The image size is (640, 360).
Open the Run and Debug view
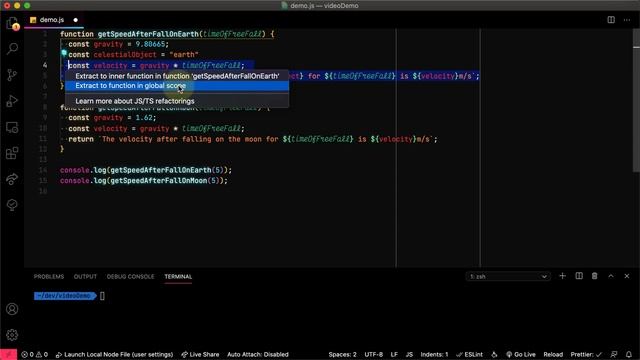click(12, 101)
